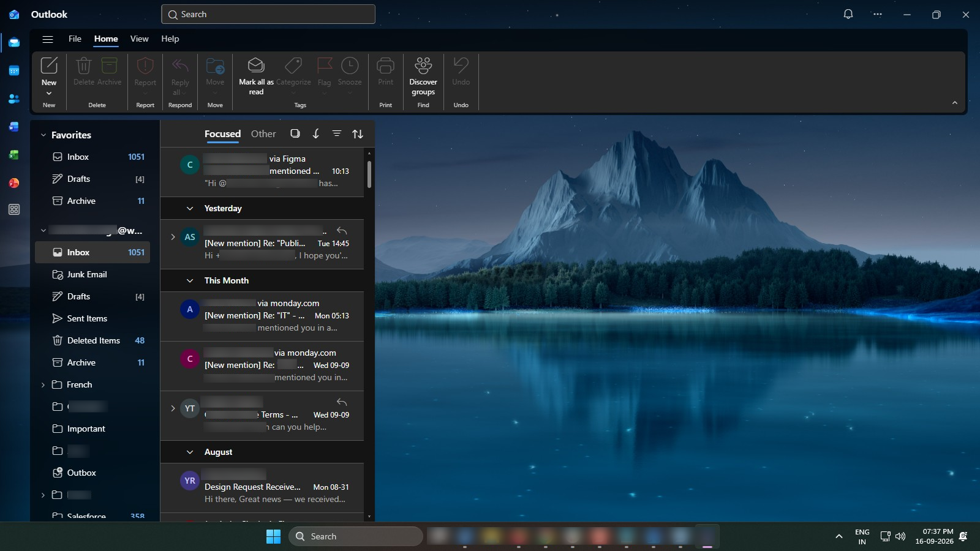Open the View ribbon tab
The image size is (980, 551).
139,39
